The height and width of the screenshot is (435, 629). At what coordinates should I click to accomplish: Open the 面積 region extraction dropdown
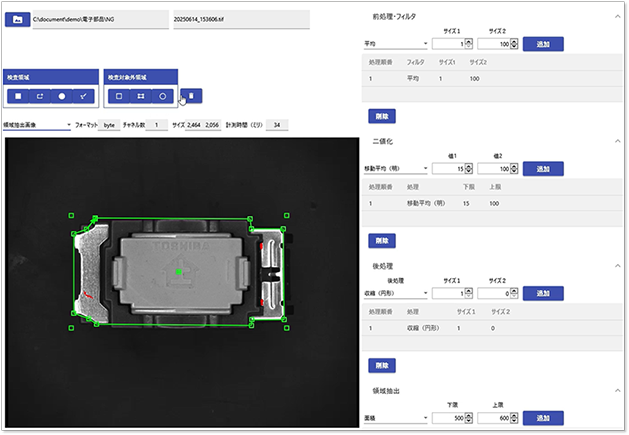[396, 418]
